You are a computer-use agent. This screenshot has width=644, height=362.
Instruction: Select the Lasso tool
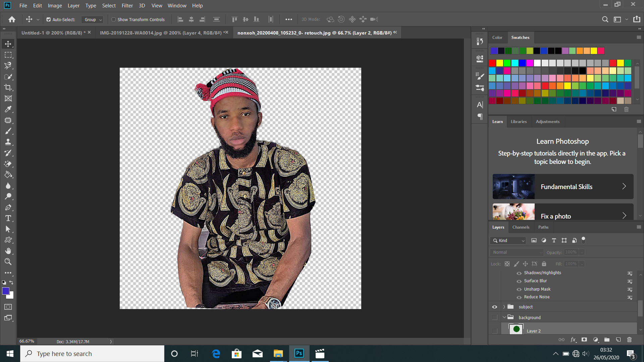(8, 66)
